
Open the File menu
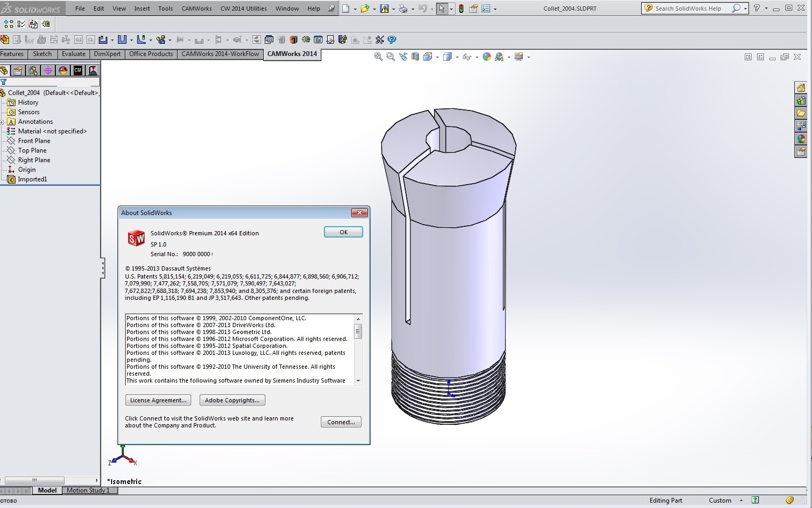(x=80, y=9)
